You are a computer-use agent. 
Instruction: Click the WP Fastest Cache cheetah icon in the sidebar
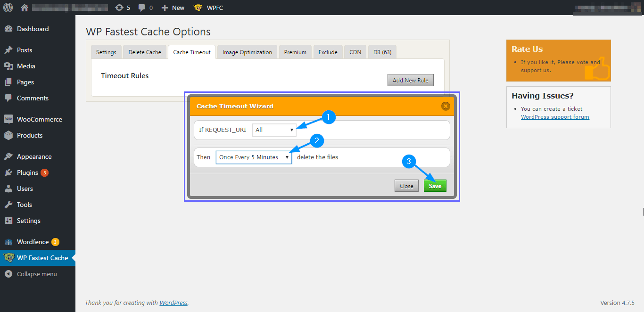8,258
